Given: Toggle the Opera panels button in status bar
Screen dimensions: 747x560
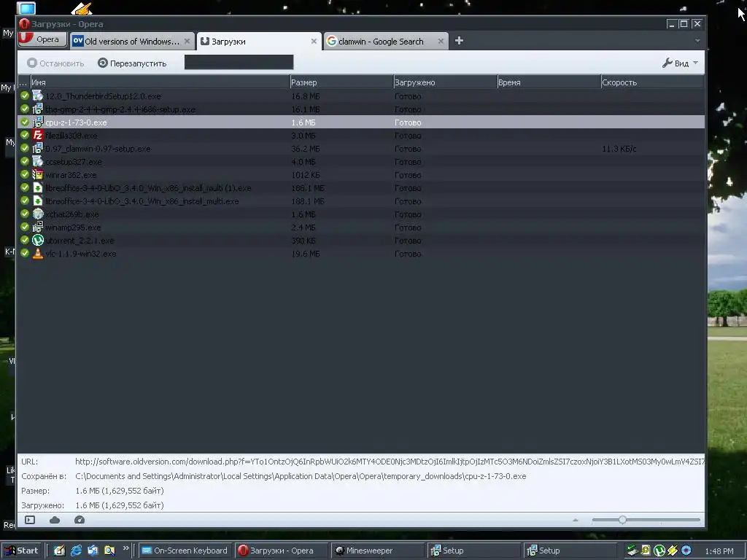Looking at the screenshot, I should pyautogui.click(x=30, y=520).
